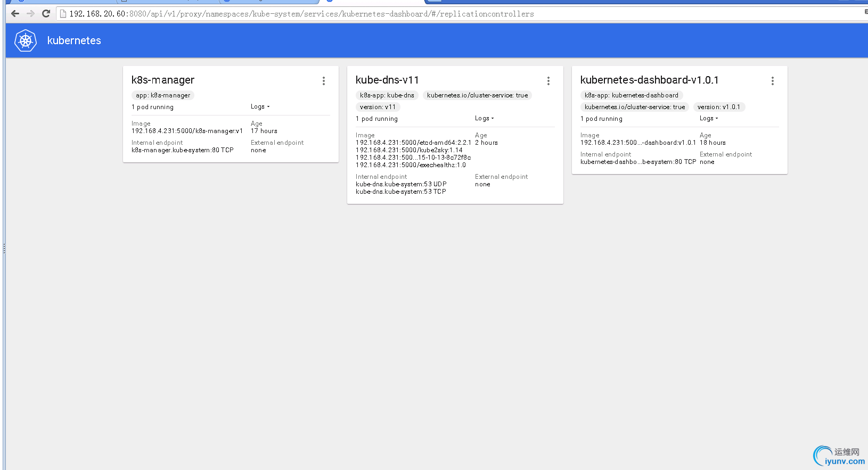Viewport: 868px width, 470px height.
Task: Select the 'k8s-app: kubernetes-dashboard' label chip
Action: [632, 95]
